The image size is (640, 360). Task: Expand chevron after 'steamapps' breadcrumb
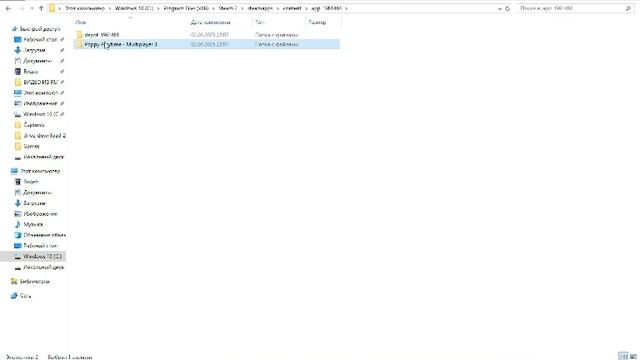pyautogui.click(x=278, y=8)
